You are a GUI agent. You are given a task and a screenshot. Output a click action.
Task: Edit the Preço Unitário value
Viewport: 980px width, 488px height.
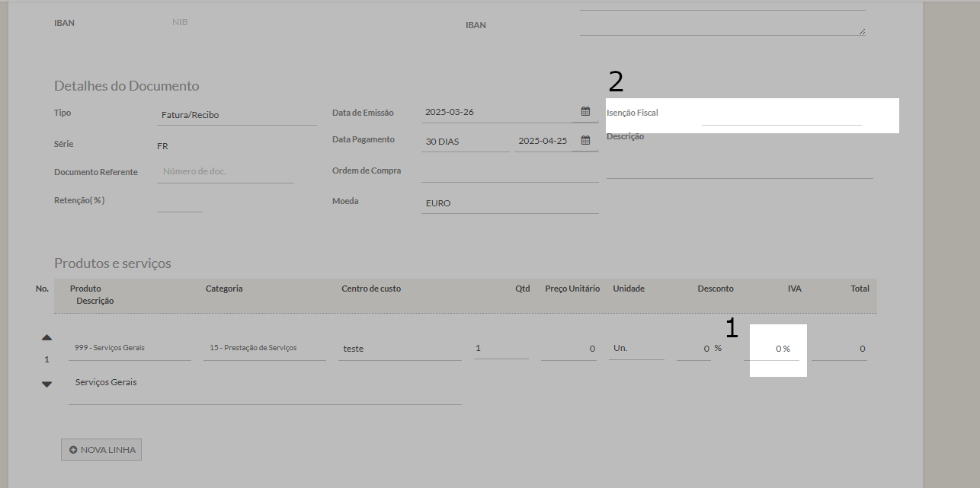[x=568, y=349]
